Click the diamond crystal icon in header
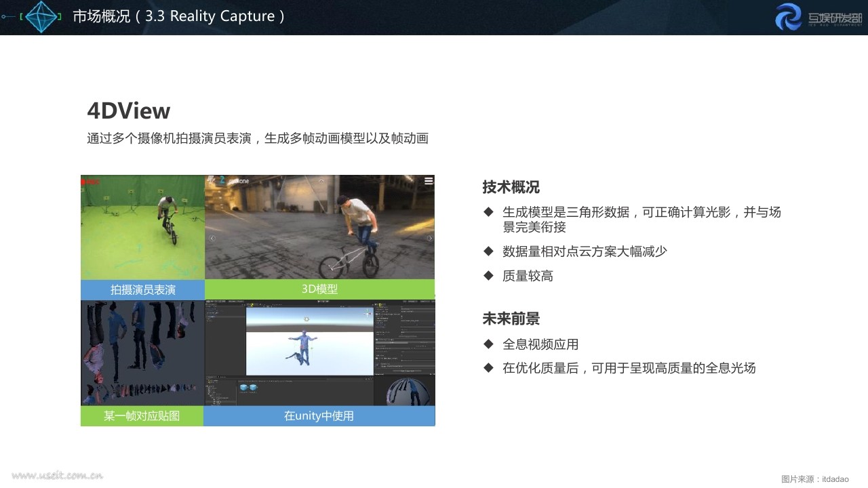Viewport: 868px width, 488px height. tap(41, 17)
